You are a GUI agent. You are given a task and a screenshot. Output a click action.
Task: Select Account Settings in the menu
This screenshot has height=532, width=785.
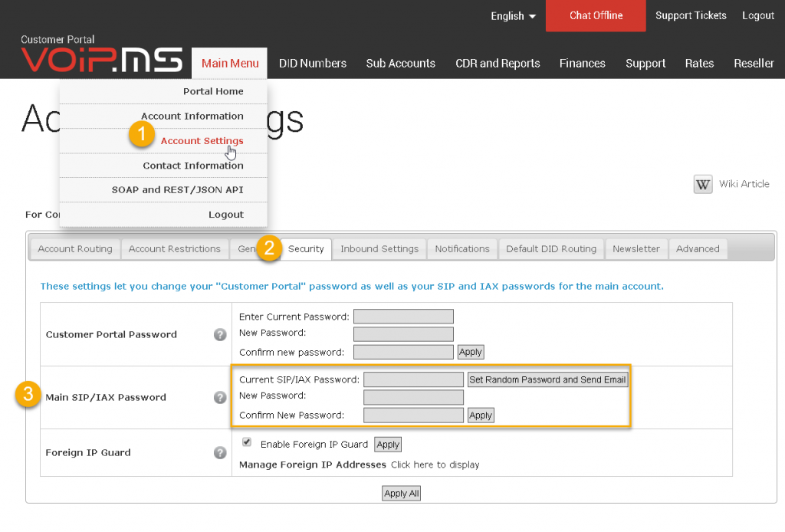202,141
